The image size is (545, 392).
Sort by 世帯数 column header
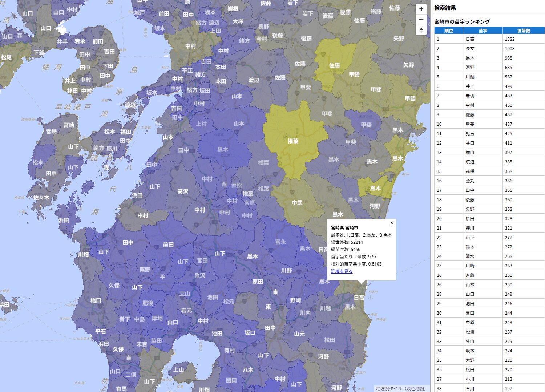pyautogui.click(x=524, y=31)
